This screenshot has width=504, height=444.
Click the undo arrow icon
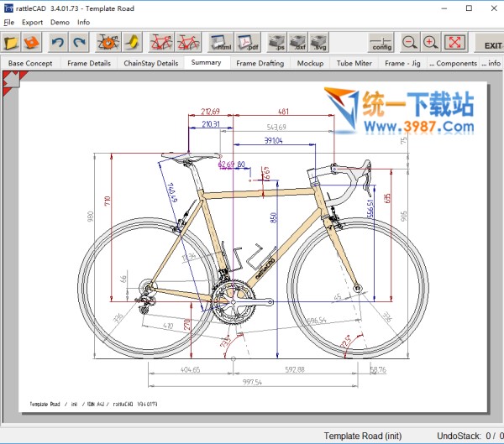(57, 41)
